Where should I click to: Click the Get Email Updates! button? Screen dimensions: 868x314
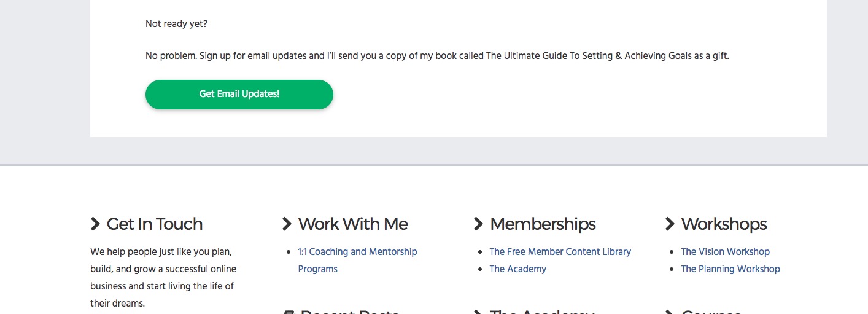click(x=239, y=95)
